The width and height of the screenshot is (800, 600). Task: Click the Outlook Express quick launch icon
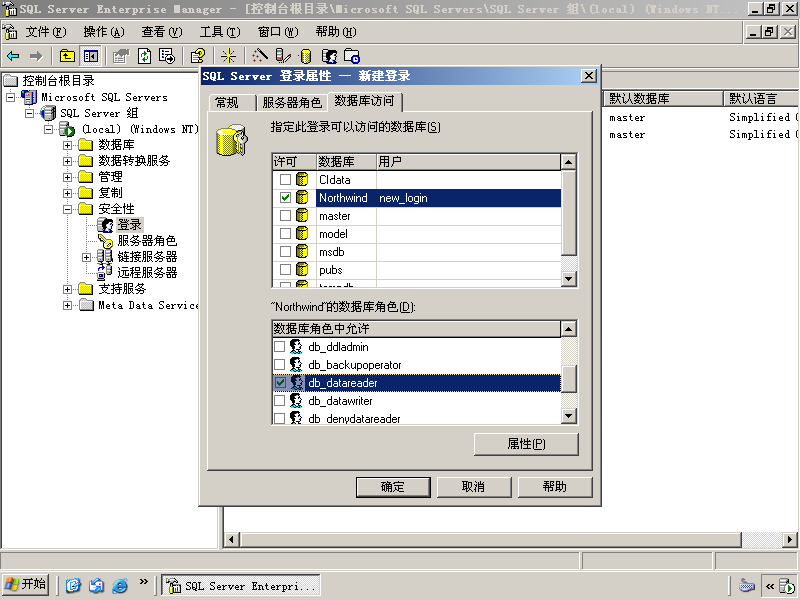click(x=96, y=585)
